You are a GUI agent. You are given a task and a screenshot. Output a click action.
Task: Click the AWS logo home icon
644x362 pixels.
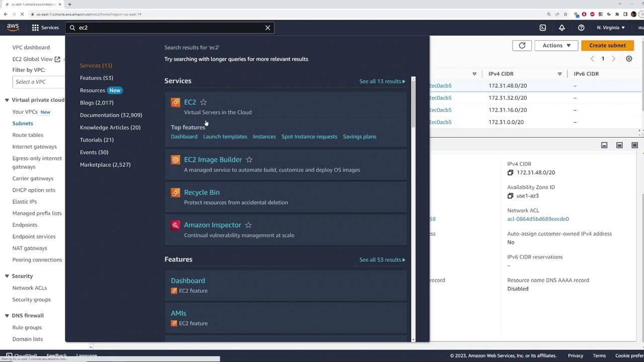pyautogui.click(x=13, y=28)
